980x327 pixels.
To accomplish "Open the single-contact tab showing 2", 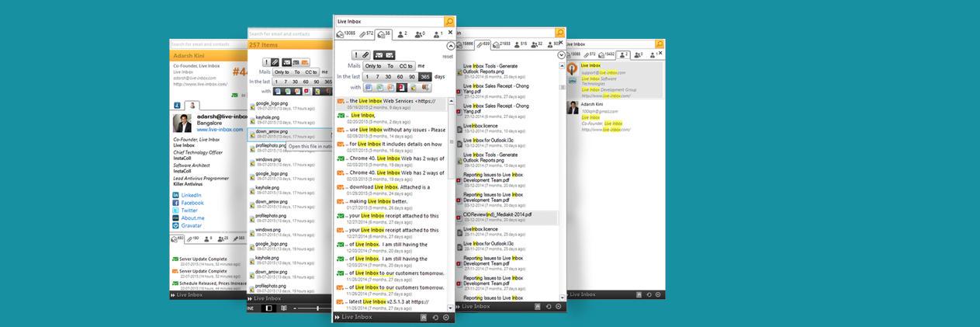I will coord(403,34).
